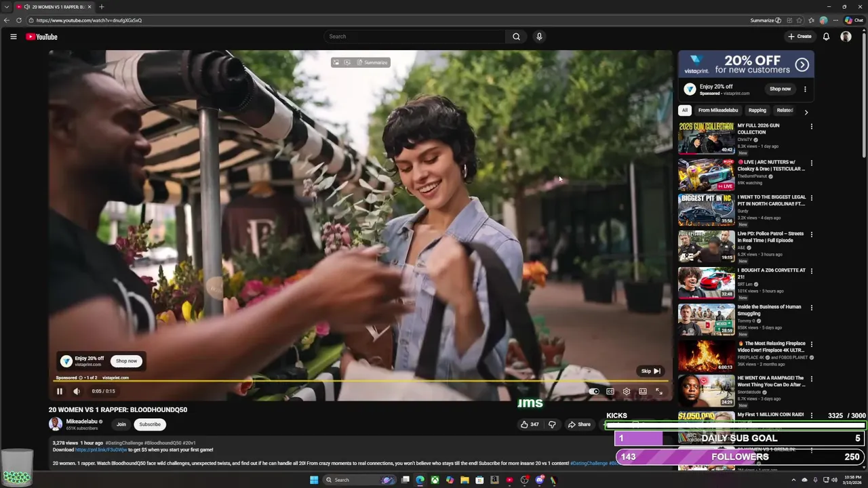Open the player settings gear
This screenshot has height=488, width=868.
tap(627, 391)
